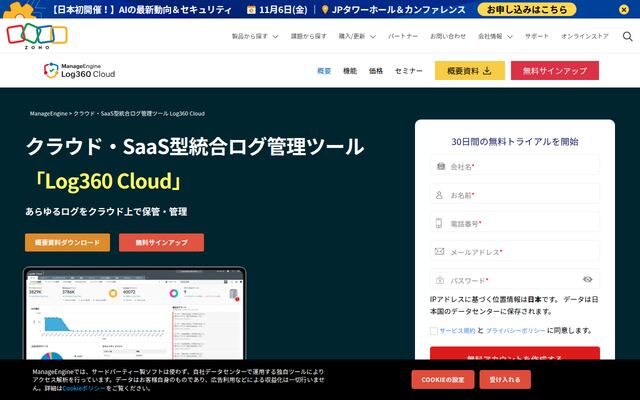Open the Cookieポリシー link
Screen dimensions: 640x400
[x=84, y=388]
